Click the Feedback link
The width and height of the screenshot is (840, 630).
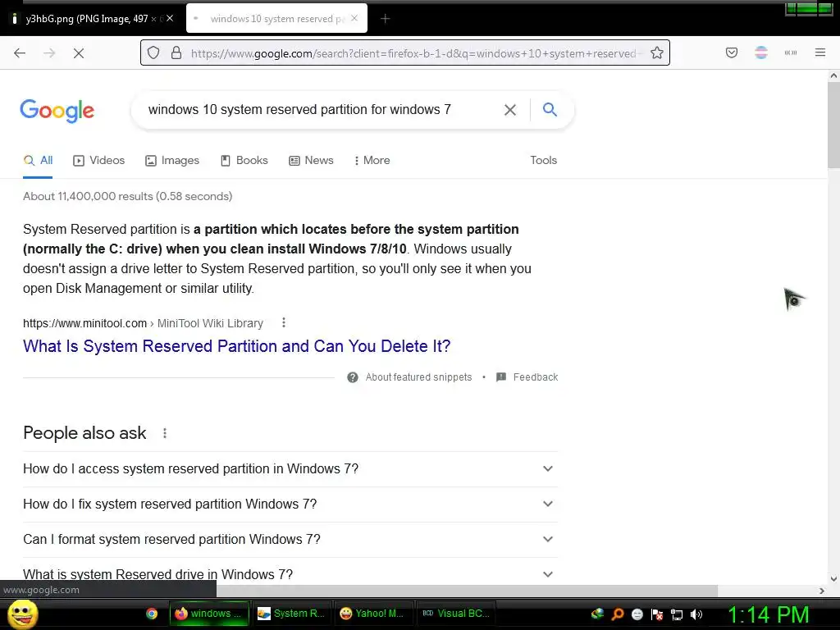[535, 377]
